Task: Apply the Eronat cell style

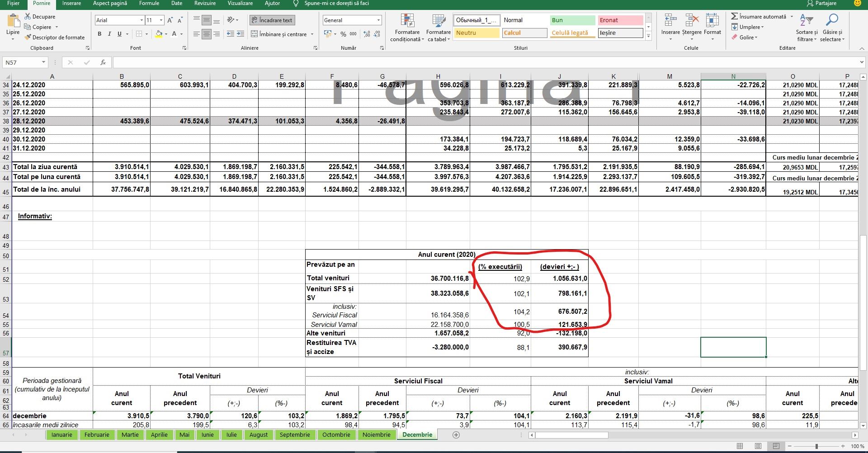Action: point(620,20)
